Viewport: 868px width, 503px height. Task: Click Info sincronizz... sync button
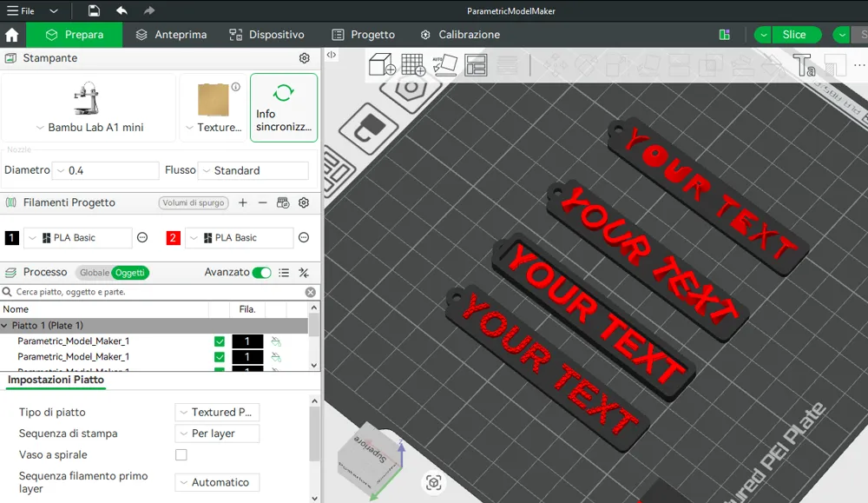284,108
